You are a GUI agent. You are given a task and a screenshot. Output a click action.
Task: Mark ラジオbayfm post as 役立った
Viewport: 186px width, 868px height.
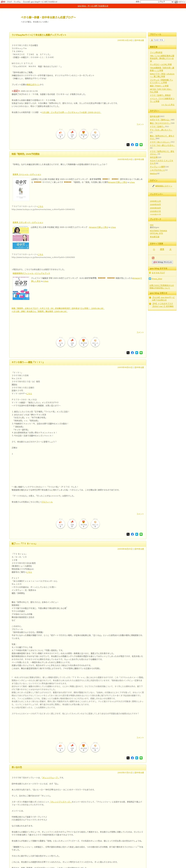coord(95,134)
